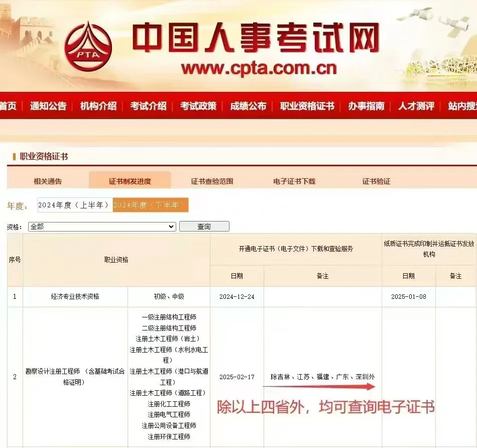The width and height of the screenshot is (477, 448).
Task: Switch to the 证书验证 tab
Action: 376,181
